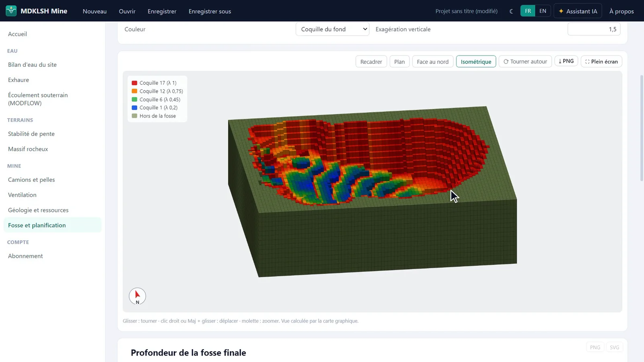Export depth chart as PNG

[595, 347]
